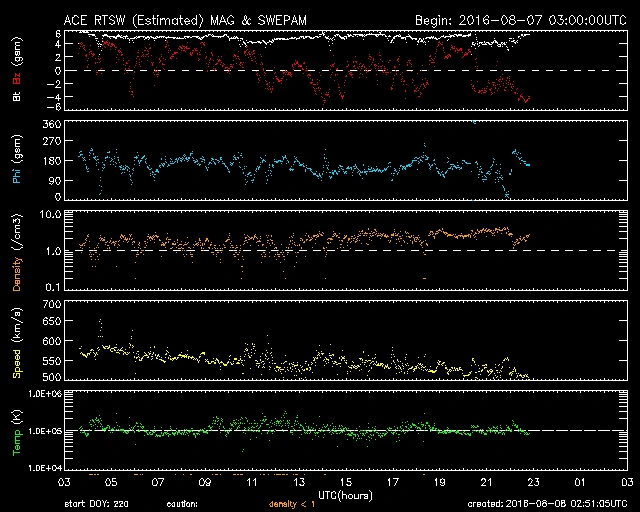The height and width of the screenshot is (512, 640).
Task: Click the "17" hour label on the time axis
Action: click(x=393, y=482)
